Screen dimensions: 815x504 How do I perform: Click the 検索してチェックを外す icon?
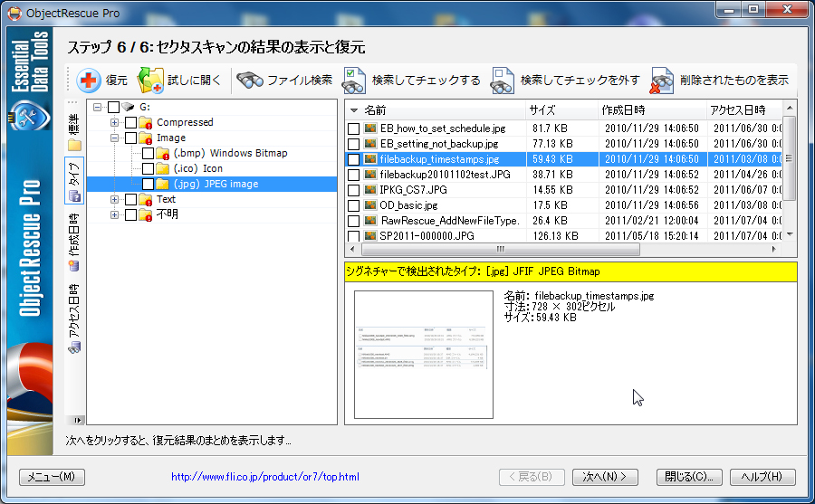(x=502, y=81)
